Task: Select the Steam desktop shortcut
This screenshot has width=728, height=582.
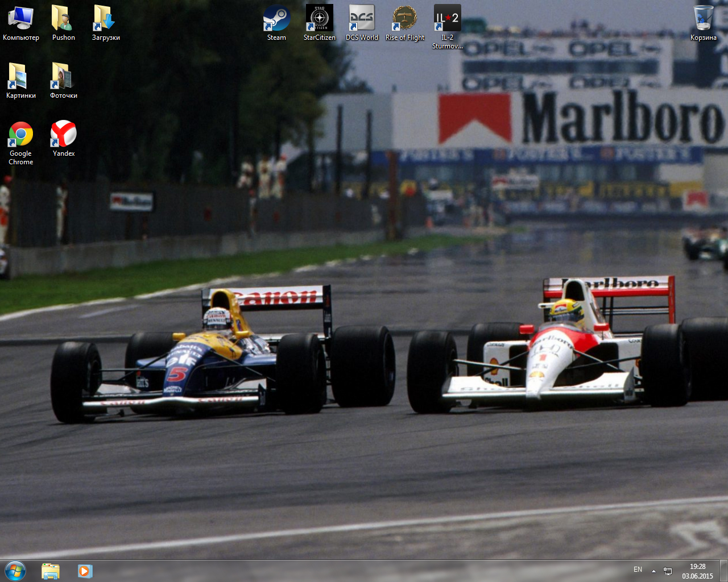Action: click(x=276, y=23)
